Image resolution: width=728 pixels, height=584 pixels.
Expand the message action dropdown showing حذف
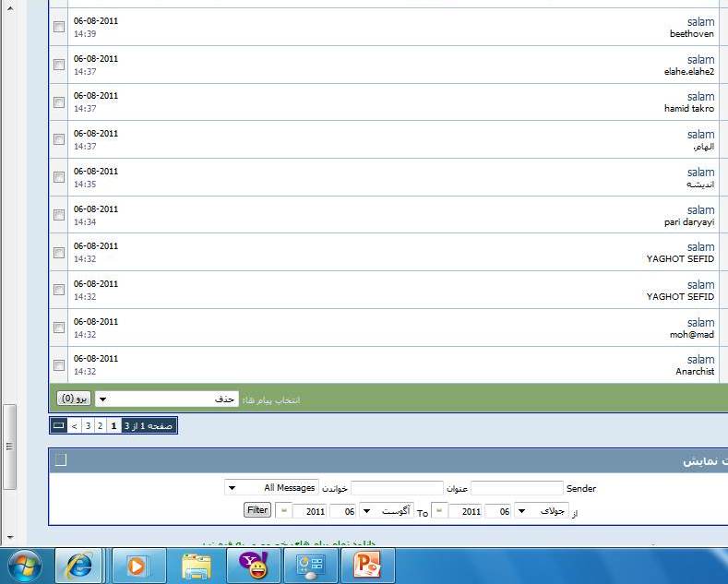(167, 399)
